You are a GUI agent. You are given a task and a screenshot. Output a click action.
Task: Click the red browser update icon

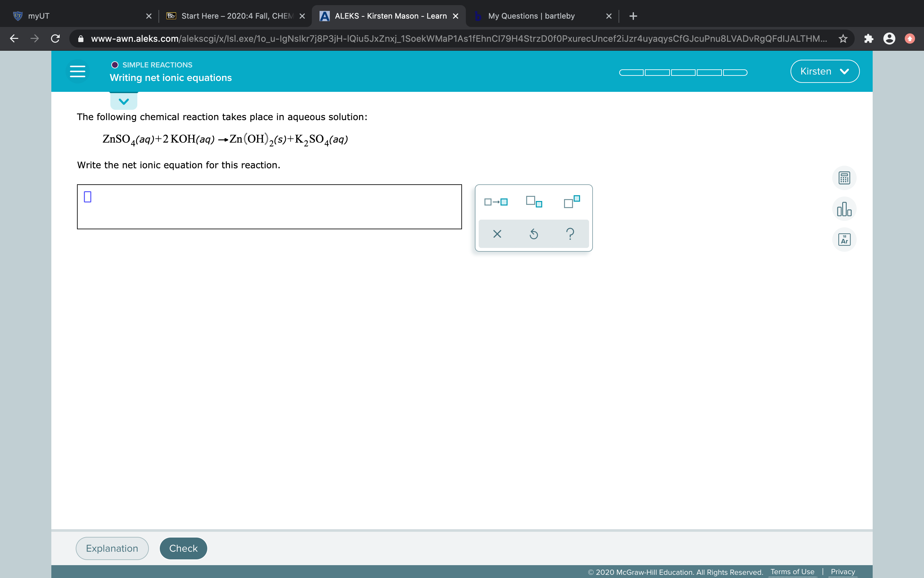pyautogui.click(x=910, y=39)
